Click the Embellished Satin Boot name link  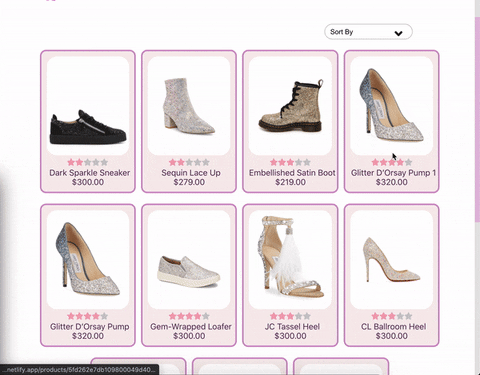[x=292, y=173]
